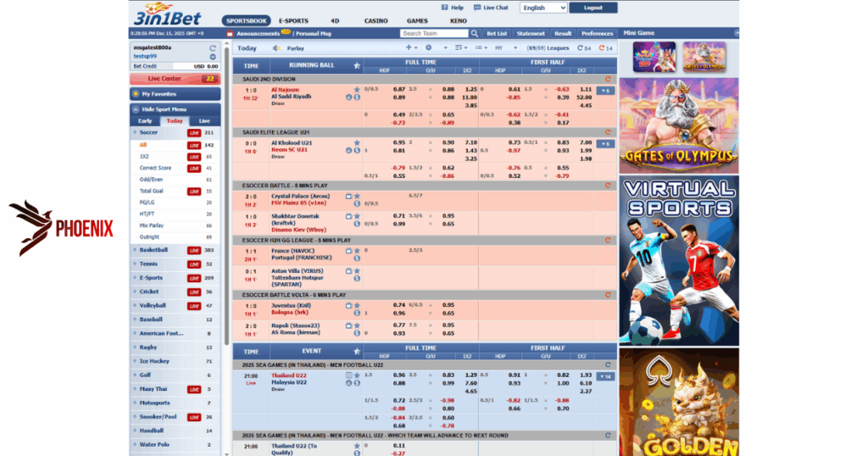Refresh the account balance icon

213,48
